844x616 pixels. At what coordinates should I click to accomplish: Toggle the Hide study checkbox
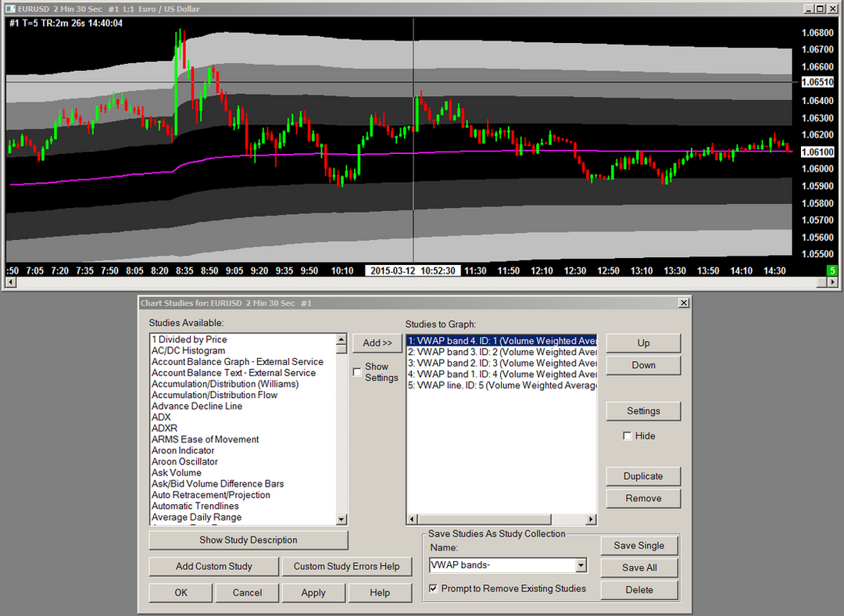[x=628, y=435]
